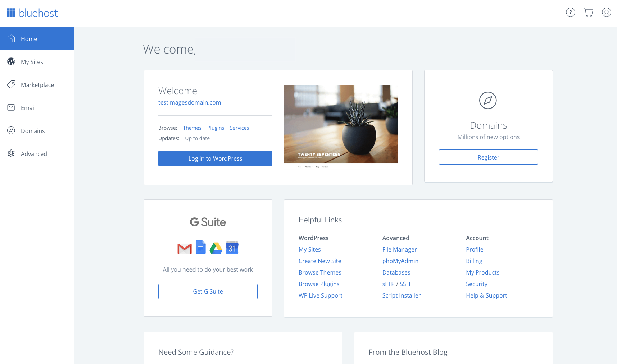Click the Google Calendar icon showing 31
This screenshot has height=364, width=617.
click(x=232, y=248)
